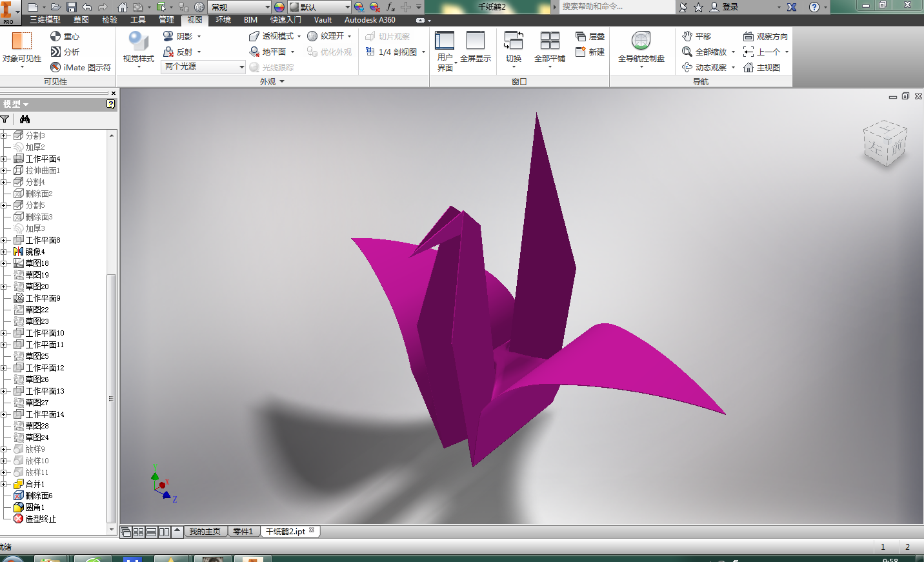
Task: Undo the last action
Action: [87, 7]
